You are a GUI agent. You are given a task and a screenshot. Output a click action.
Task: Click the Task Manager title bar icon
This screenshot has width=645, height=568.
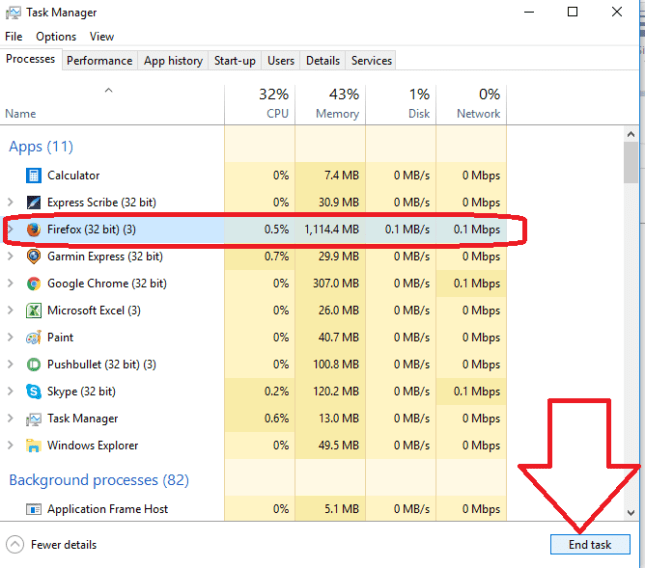(x=13, y=13)
